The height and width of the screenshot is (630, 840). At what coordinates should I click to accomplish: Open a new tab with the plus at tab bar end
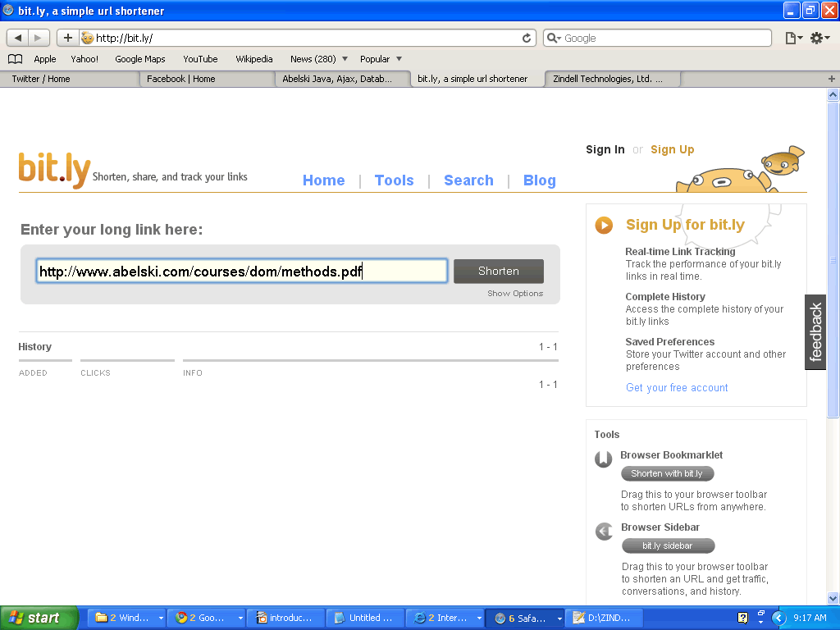[832, 79]
